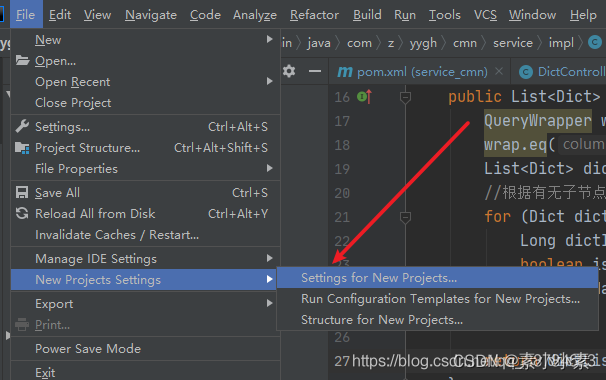Image resolution: width=606 pixels, height=380 pixels.
Task: Open Settings... from File menu
Action: [145, 126]
